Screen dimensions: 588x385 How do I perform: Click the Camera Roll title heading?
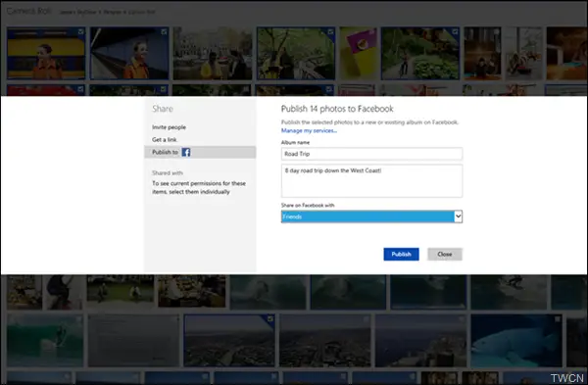28,11
